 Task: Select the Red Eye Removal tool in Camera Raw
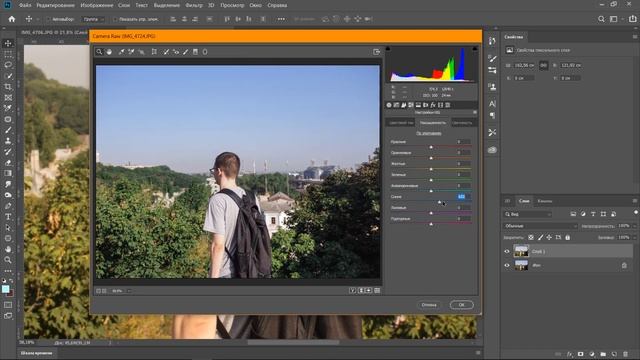(176, 52)
